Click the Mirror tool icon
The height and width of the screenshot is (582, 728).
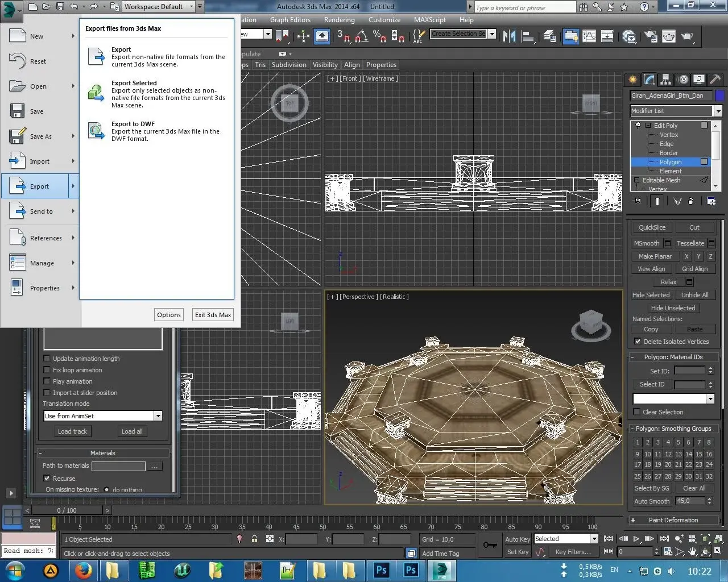coord(509,36)
